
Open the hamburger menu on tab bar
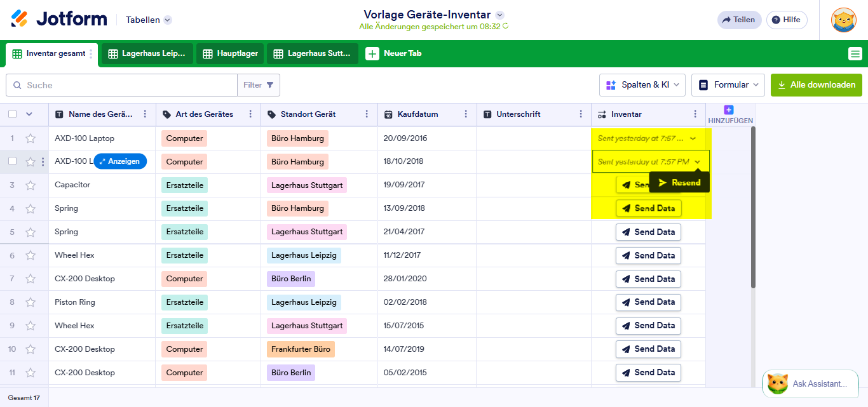click(855, 54)
